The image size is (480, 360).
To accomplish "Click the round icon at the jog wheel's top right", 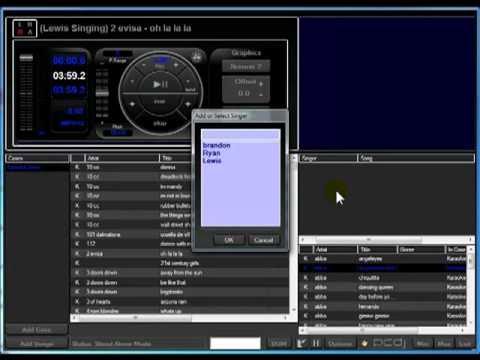I will pyautogui.click(x=197, y=57).
